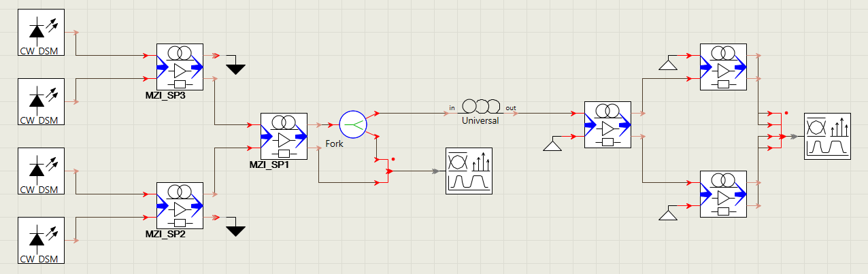Open the far-right output signal analyzer
The image size is (868, 274).
827,136
